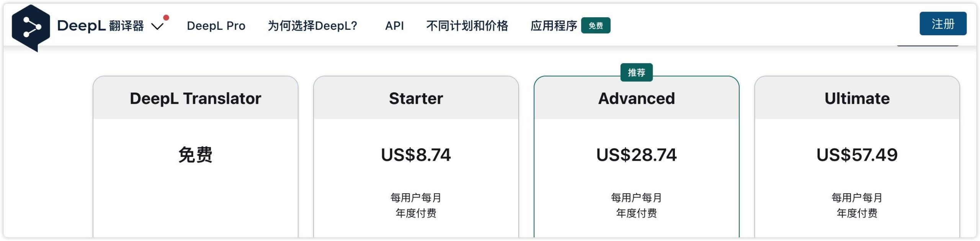Click the red notification dot
This screenshot has height=241, width=980.
pyautogui.click(x=166, y=18)
